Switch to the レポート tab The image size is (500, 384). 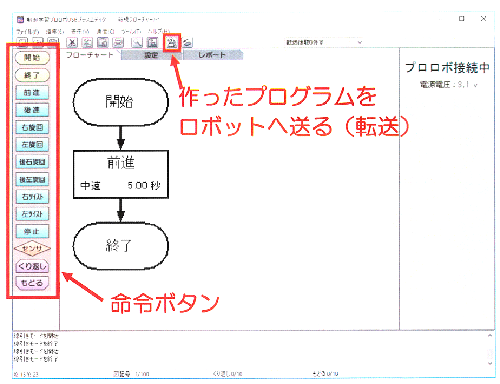212,55
